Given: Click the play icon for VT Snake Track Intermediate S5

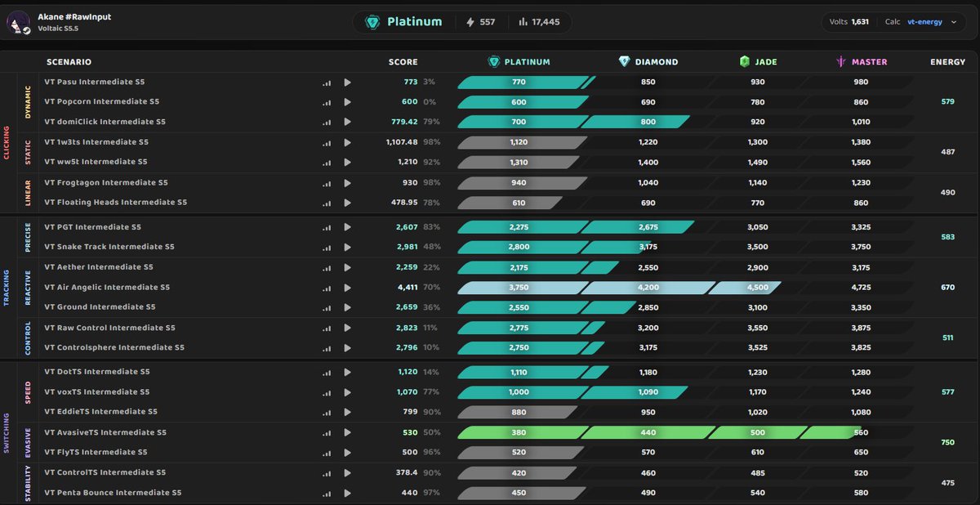Looking at the screenshot, I should [347, 247].
